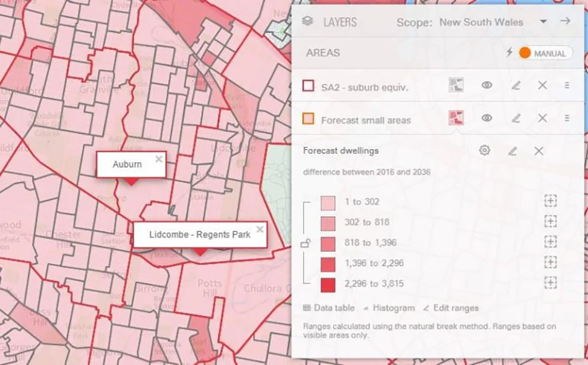Click Forecast small areas layer name

(366, 120)
